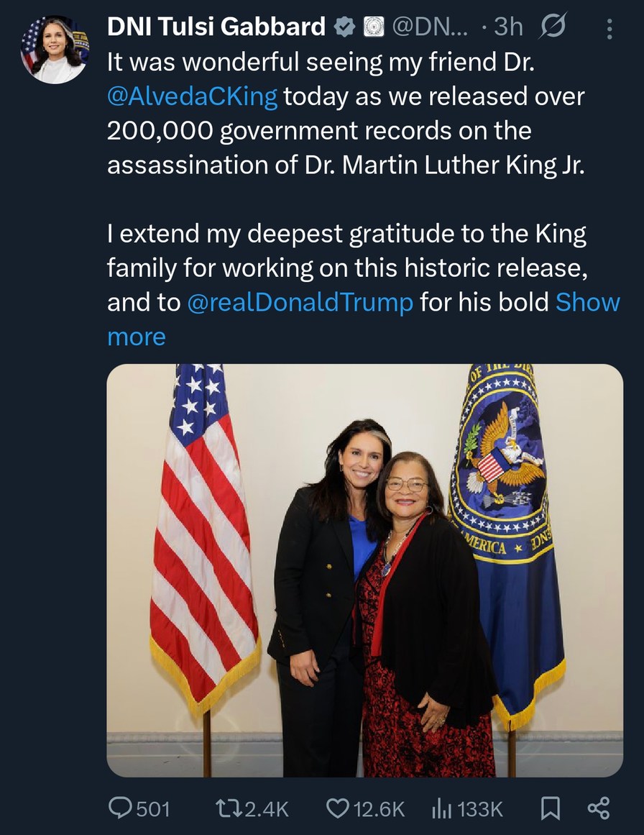This screenshot has width=644, height=835.
Task: Click the affiliation seal badge beside name
Action: point(373,27)
